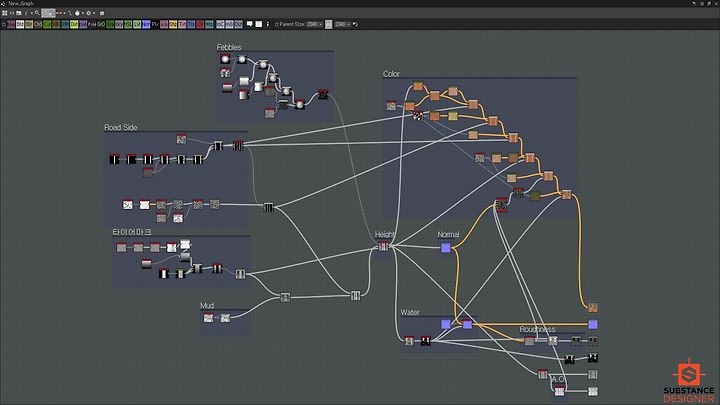This screenshot has height=405, width=720.
Task: Select the blue normal output node at right edge
Action: coord(593,324)
